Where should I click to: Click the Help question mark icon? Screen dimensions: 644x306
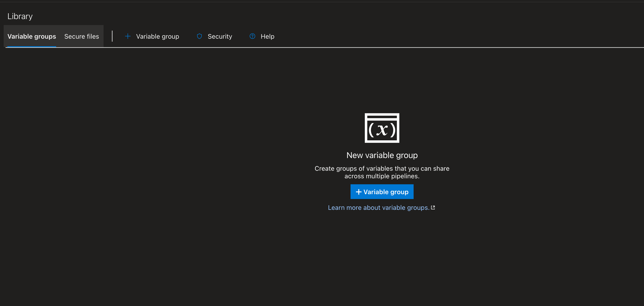pos(252,36)
